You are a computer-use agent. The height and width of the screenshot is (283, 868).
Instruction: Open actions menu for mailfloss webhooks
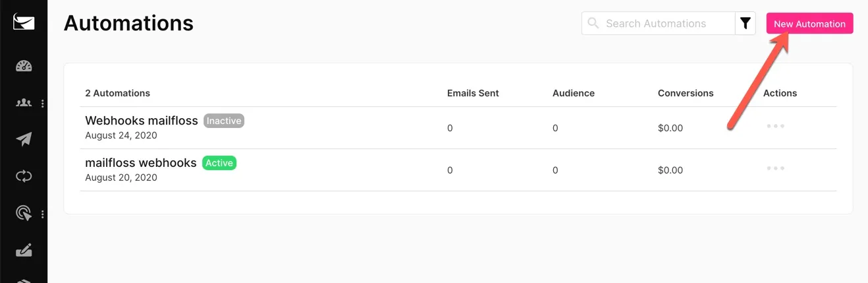[x=775, y=168]
